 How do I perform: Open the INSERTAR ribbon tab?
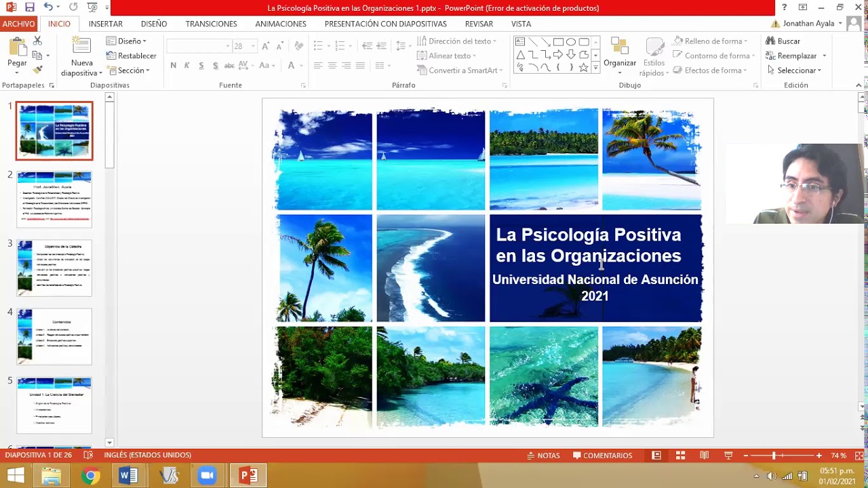tap(106, 24)
